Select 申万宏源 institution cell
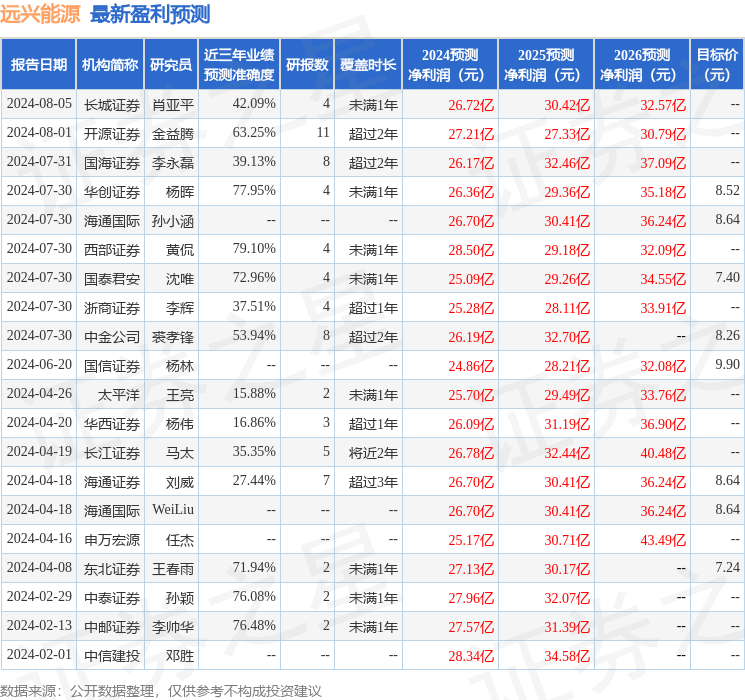Image resolution: width=745 pixels, height=700 pixels. [x=112, y=540]
